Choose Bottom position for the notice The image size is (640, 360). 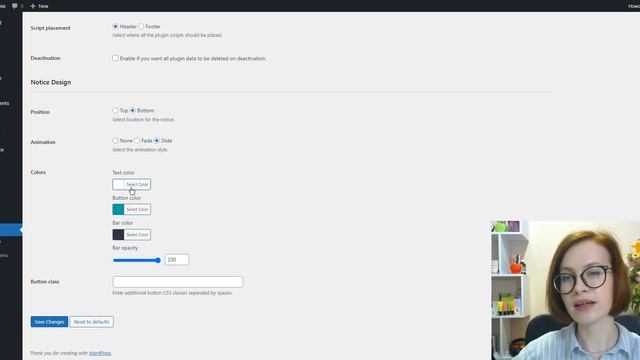point(132,110)
